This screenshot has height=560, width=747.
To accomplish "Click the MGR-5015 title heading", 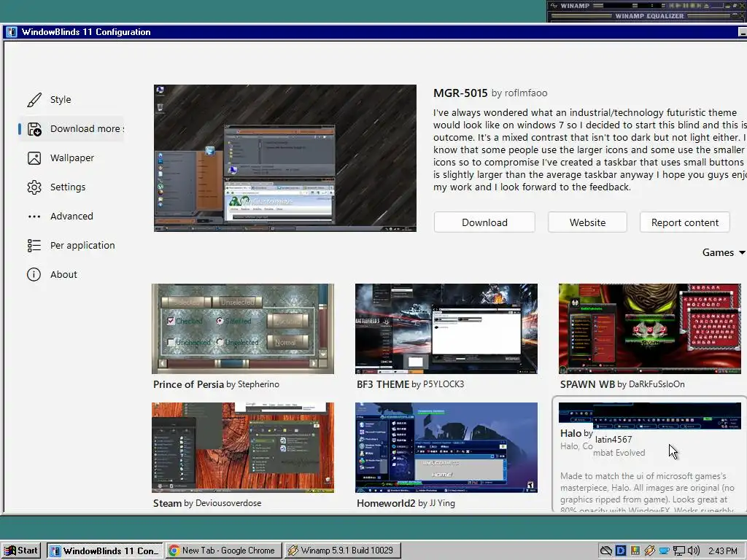I will pyautogui.click(x=460, y=93).
